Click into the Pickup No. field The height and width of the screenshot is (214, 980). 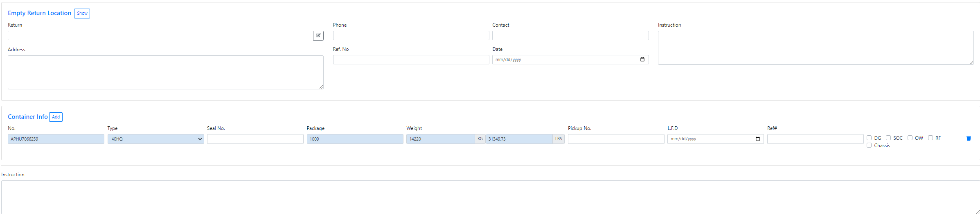coord(615,139)
